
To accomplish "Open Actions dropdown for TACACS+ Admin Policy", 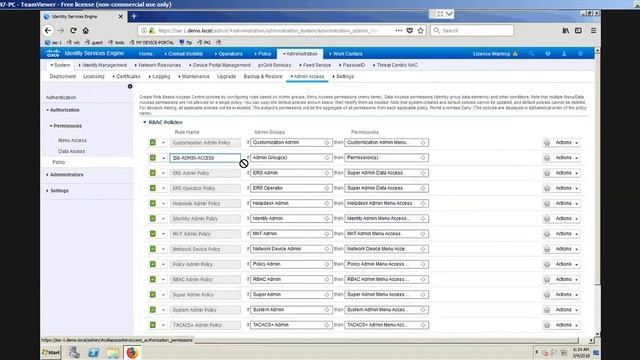I will click(567, 325).
